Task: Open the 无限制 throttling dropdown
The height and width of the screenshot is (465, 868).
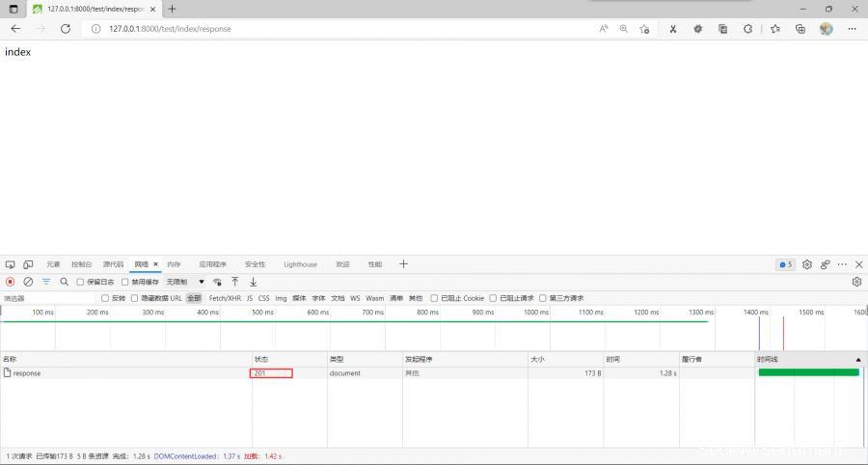Action: [x=185, y=282]
